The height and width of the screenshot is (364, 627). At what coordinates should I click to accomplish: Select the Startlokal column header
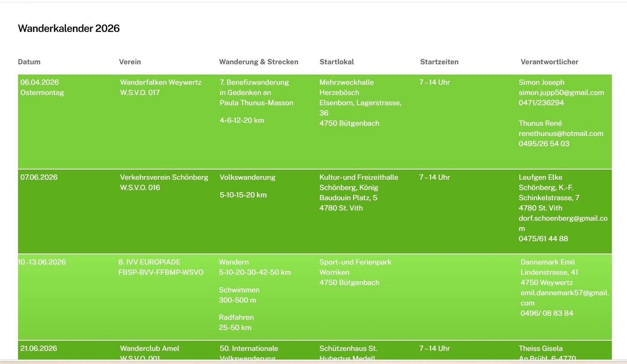tap(336, 62)
